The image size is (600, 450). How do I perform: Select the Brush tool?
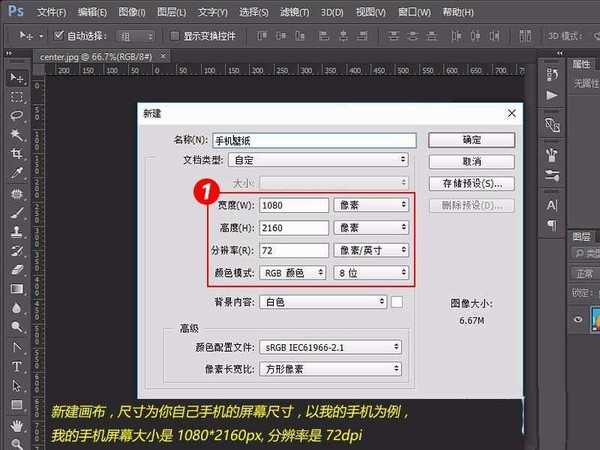coord(17,212)
